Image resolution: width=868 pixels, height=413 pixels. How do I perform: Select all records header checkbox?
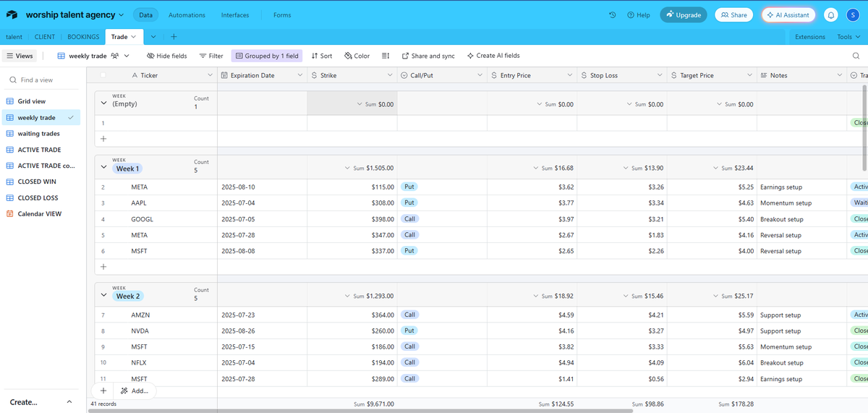(x=103, y=75)
